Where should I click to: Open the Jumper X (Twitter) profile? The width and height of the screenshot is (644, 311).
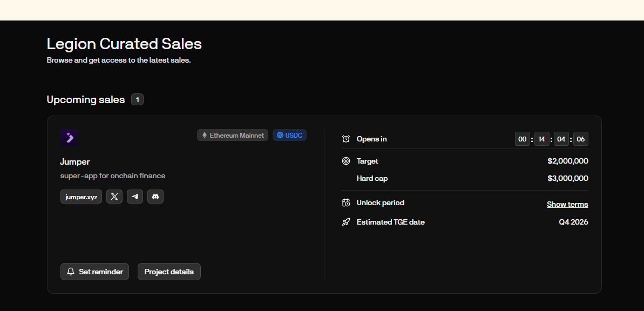point(114,197)
